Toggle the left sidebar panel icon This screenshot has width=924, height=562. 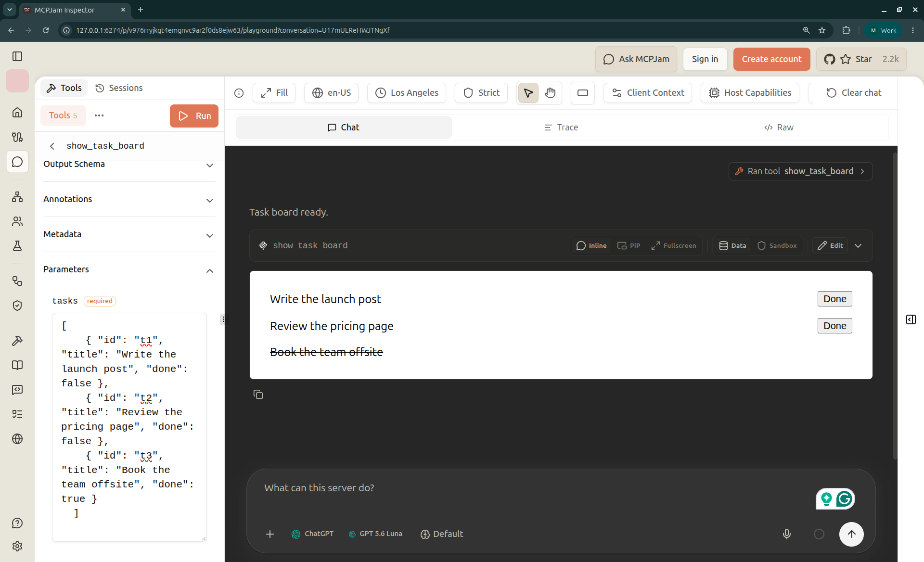pyautogui.click(x=17, y=56)
